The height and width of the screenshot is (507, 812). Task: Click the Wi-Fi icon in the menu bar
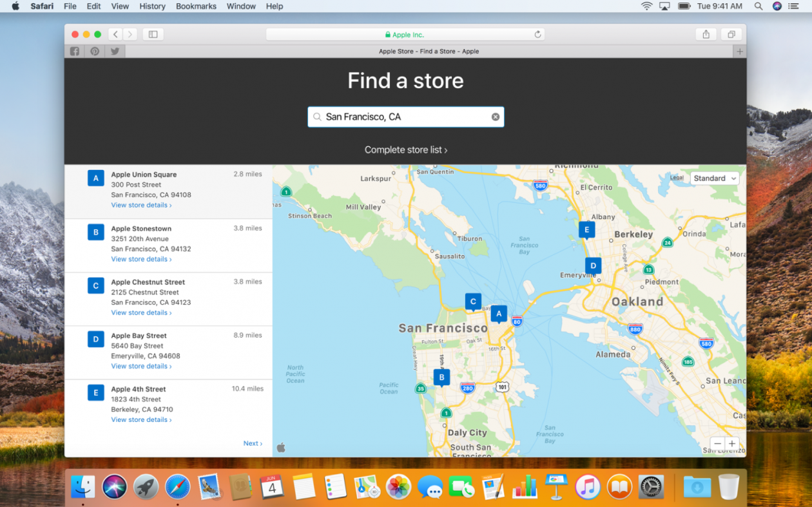(x=645, y=6)
